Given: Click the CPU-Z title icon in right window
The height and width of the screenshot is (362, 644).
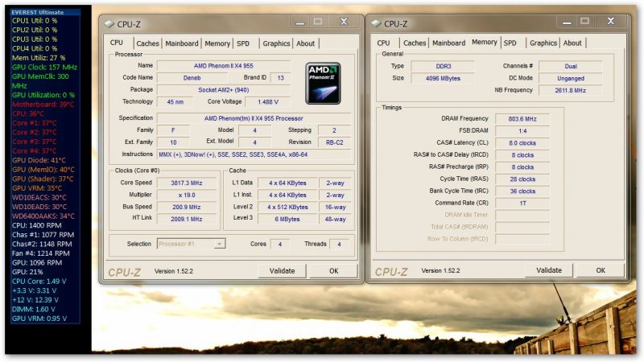Looking at the screenshot, I should coord(376,24).
